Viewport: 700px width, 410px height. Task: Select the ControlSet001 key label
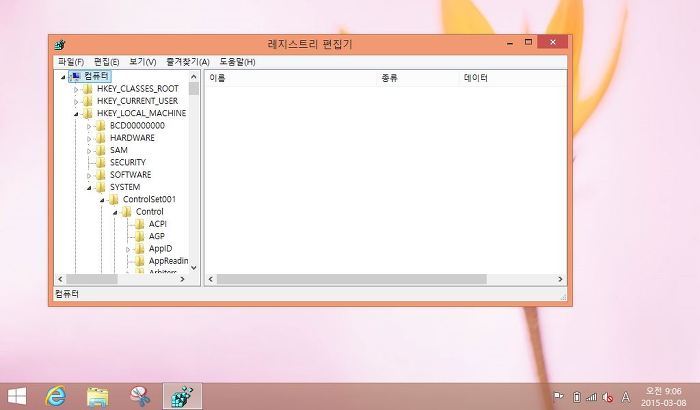(x=149, y=199)
